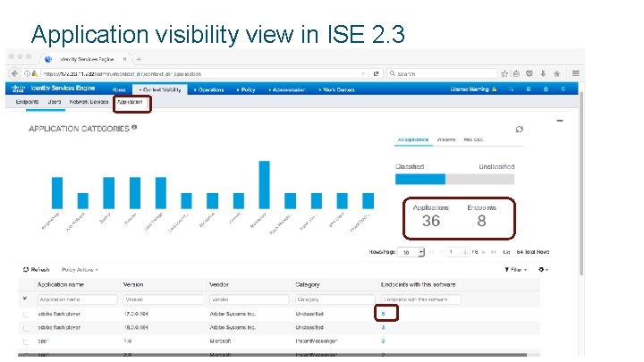Tick the checkbox for app1 version 1.0

pyautogui.click(x=26, y=341)
